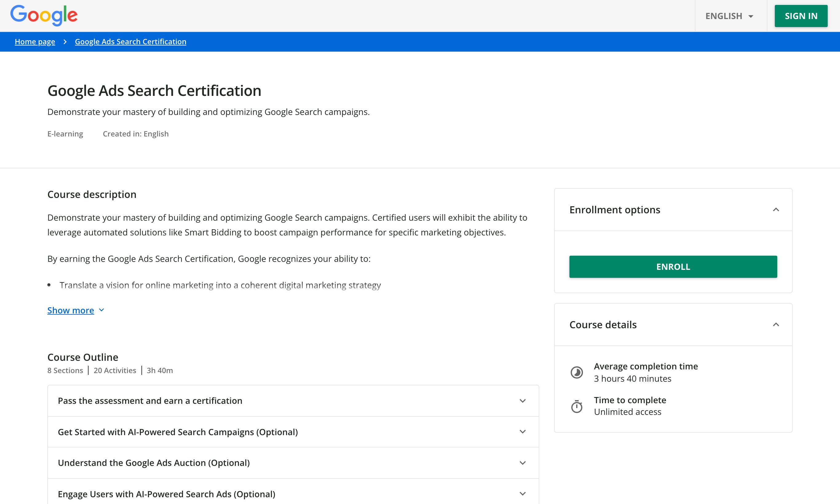840x504 pixels.
Task: Click the Course Outline heading
Action: coord(83,357)
